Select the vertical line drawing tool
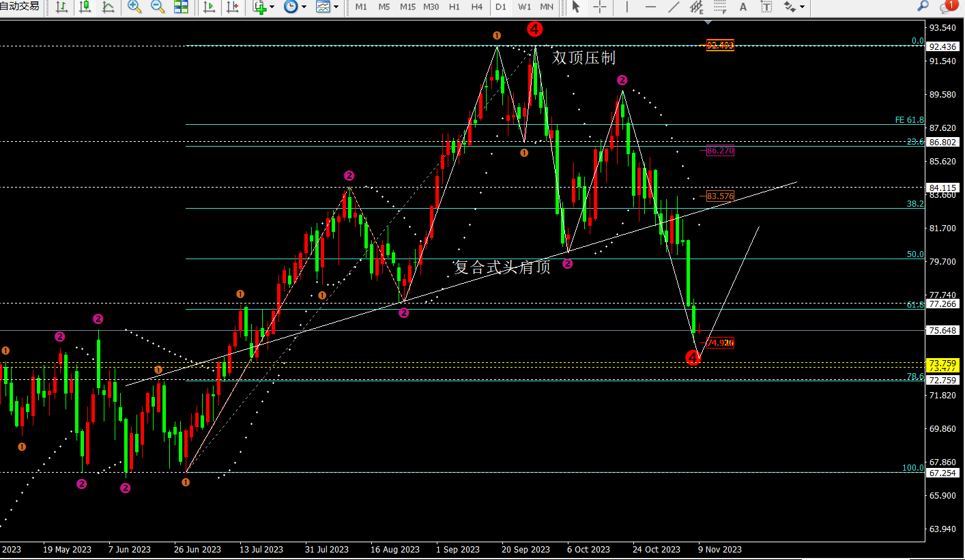The width and height of the screenshot is (965, 560). (626, 7)
